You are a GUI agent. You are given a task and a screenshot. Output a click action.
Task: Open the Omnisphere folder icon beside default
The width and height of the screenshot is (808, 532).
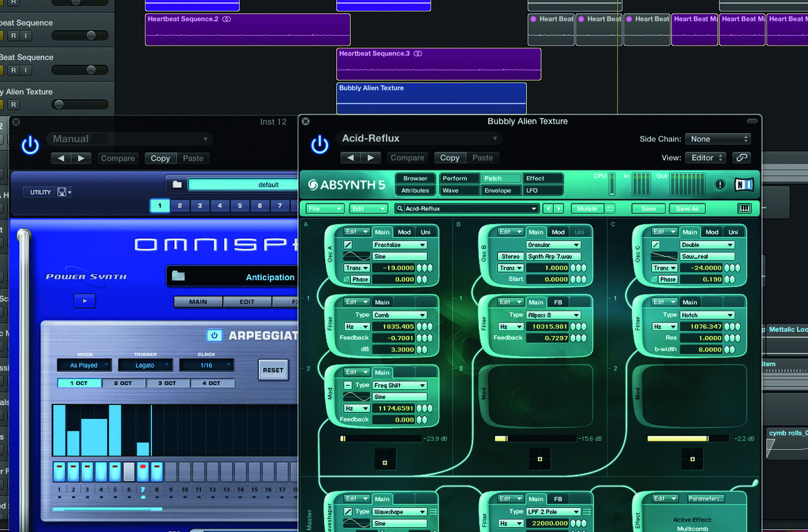pyautogui.click(x=177, y=184)
